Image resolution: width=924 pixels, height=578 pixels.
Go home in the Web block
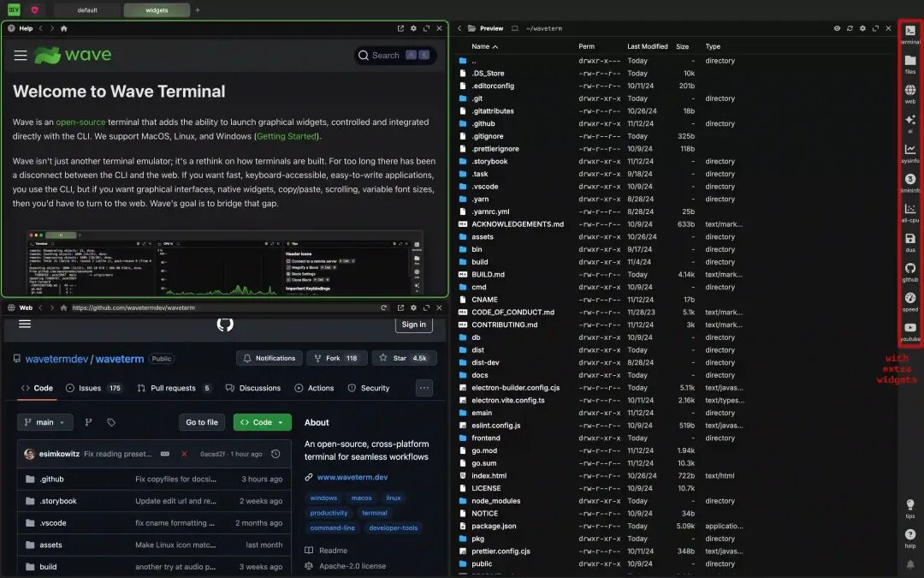click(x=63, y=308)
